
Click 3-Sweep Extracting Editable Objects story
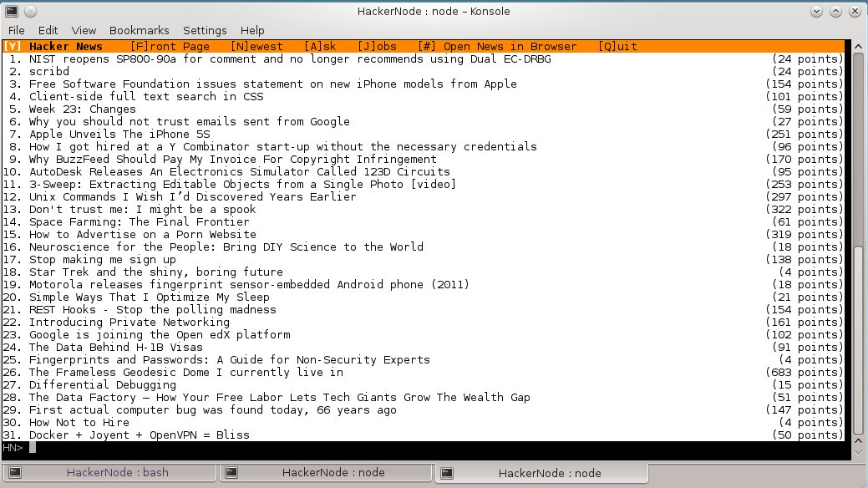pos(242,185)
